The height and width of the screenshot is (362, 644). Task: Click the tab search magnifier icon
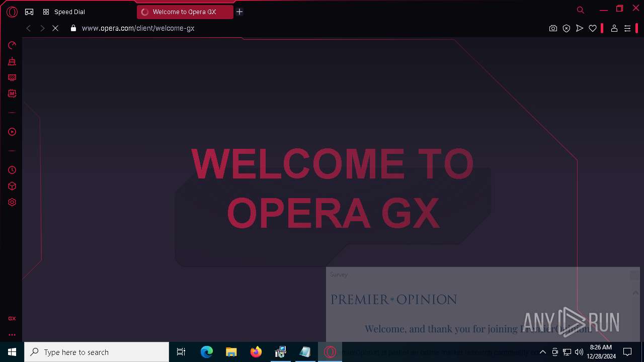581,10
